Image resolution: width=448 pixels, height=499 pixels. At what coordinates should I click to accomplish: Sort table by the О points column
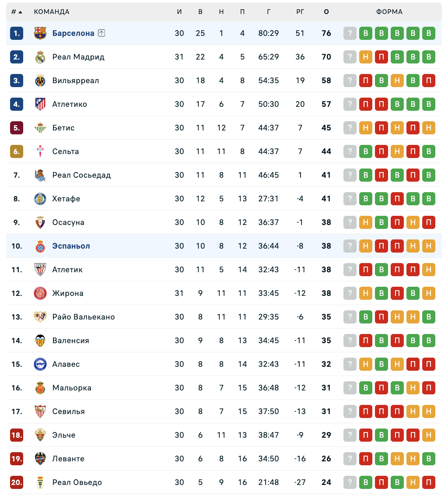pyautogui.click(x=326, y=12)
